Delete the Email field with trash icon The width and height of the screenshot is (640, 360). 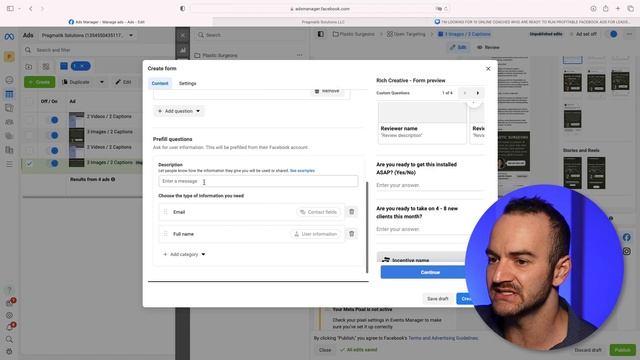coord(351,212)
